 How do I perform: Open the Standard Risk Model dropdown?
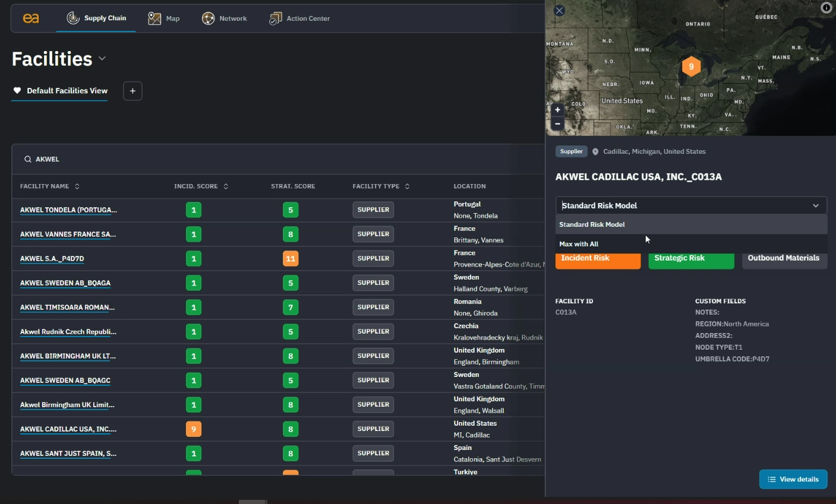(690, 205)
